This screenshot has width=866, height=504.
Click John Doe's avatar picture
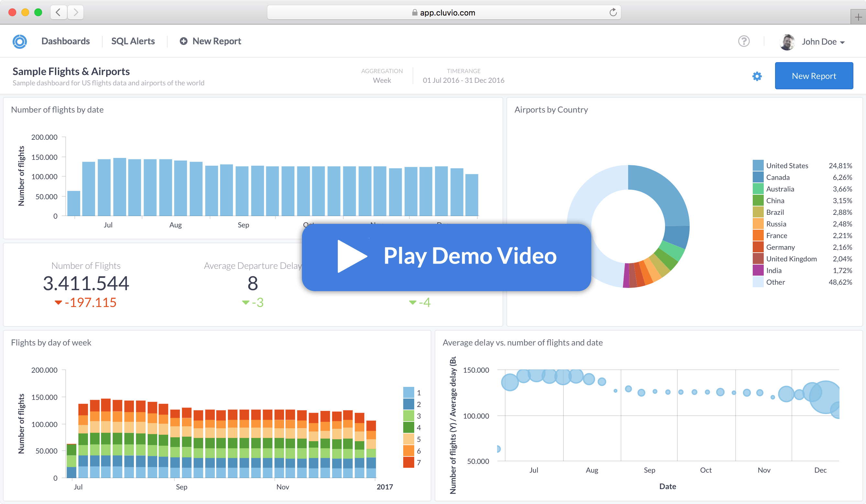tap(787, 42)
